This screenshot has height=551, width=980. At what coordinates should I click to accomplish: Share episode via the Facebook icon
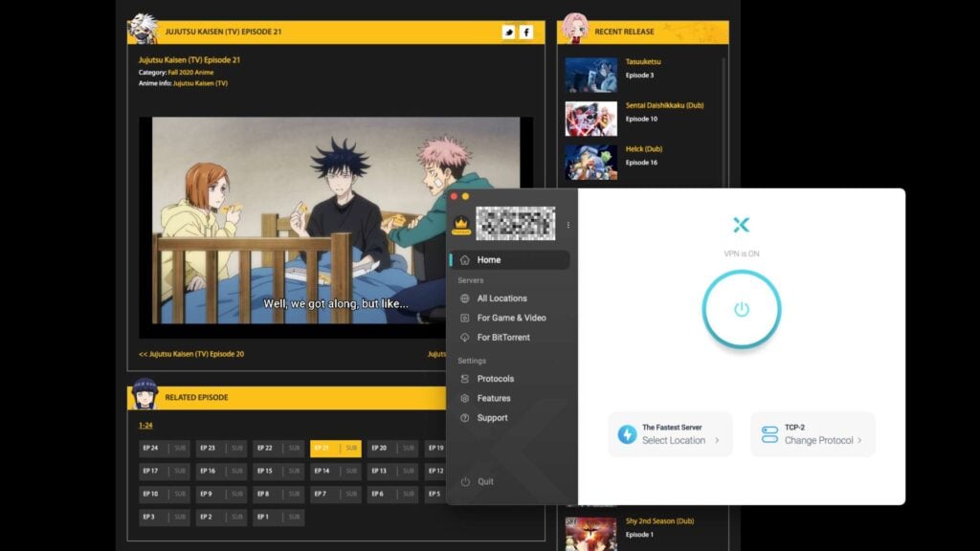pos(526,33)
